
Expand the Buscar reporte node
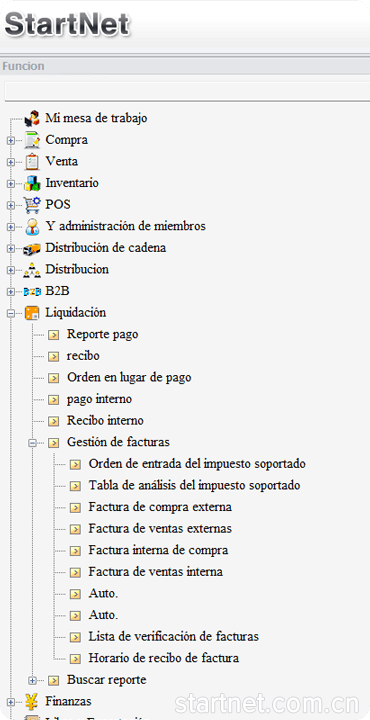pyautogui.click(x=32, y=680)
